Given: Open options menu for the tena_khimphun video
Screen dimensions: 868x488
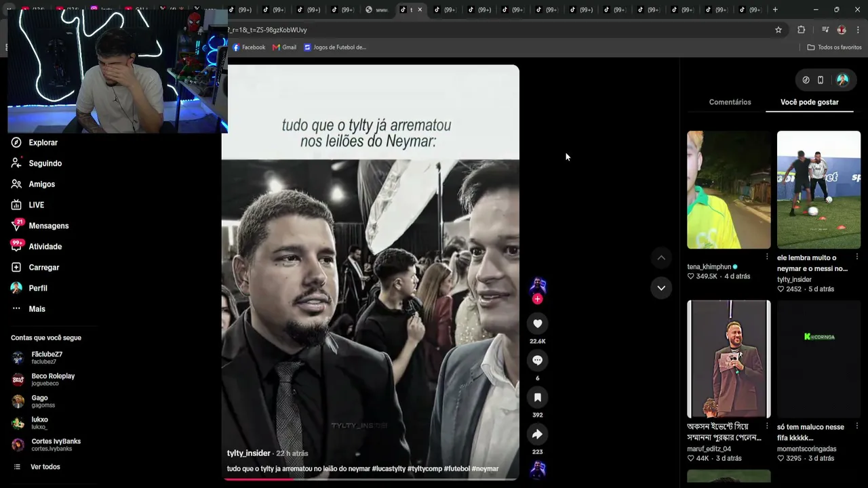Looking at the screenshot, I should click(767, 257).
